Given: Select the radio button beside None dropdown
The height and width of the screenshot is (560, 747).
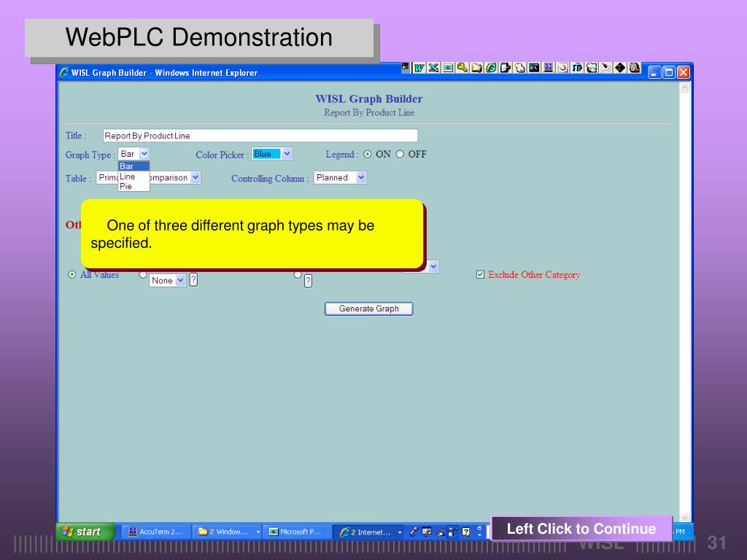Looking at the screenshot, I should pyautogui.click(x=142, y=275).
